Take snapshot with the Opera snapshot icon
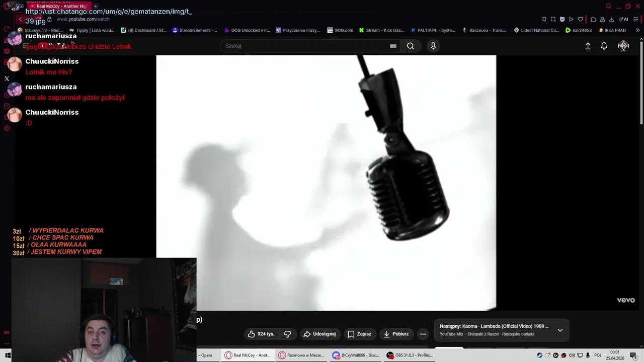 point(553,19)
